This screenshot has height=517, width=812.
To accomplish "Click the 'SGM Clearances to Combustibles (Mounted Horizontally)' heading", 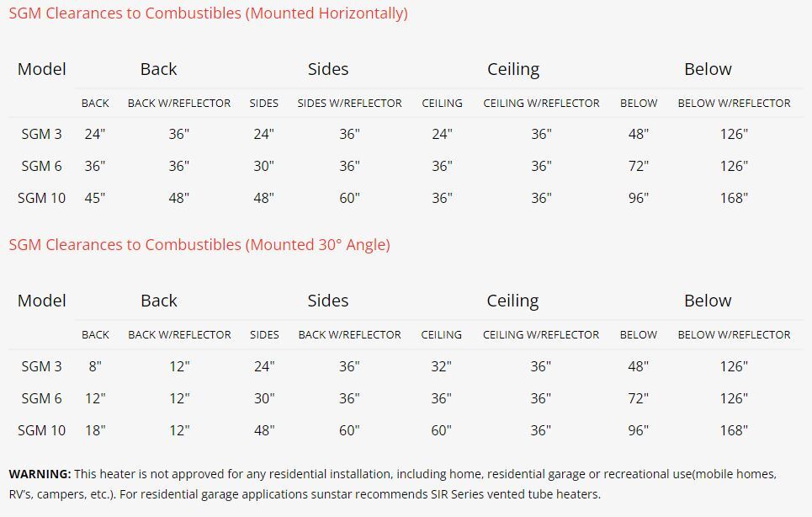I will 208,13.
